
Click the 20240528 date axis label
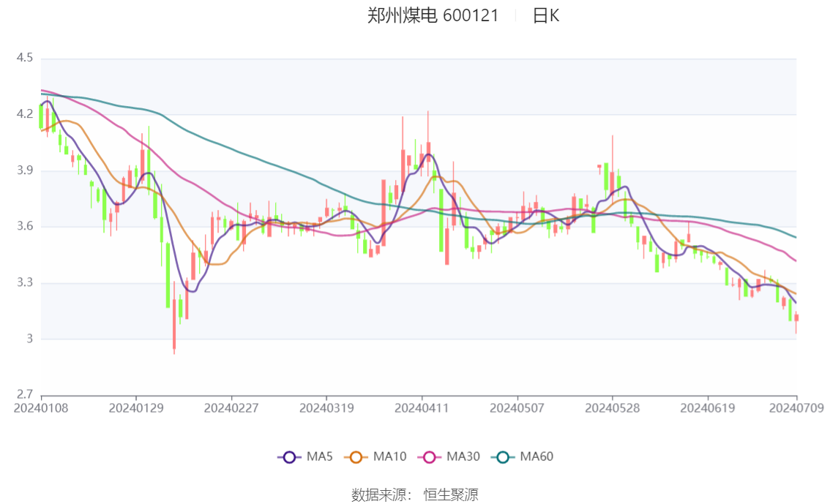coord(613,408)
